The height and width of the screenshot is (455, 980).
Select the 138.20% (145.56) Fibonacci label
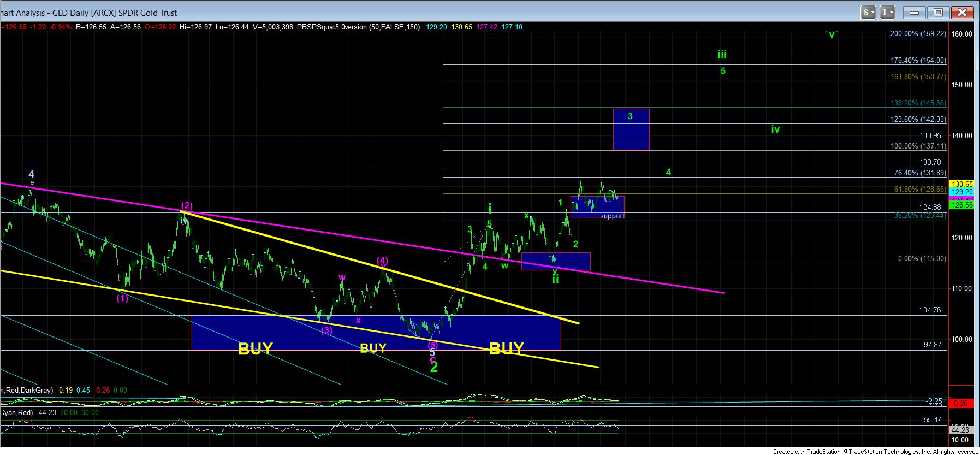(918, 103)
